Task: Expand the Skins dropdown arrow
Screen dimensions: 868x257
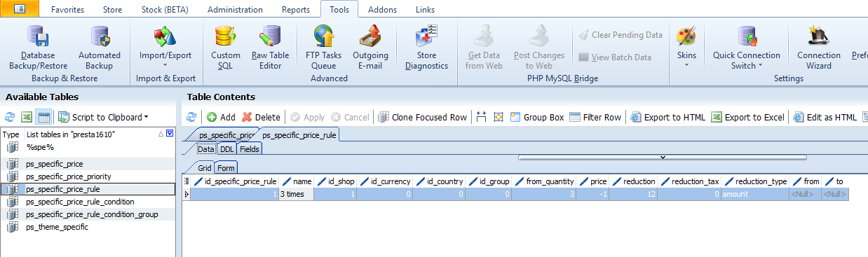Action: click(x=686, y=66)
